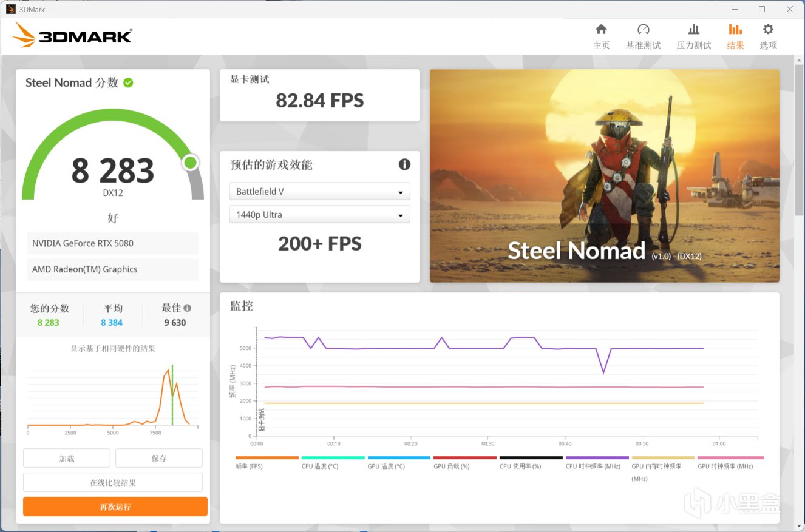The image size is (805, 532).
Task: Toggle the CPU 时钟频率 (MHz) legend series
Action: pos(597,462)
